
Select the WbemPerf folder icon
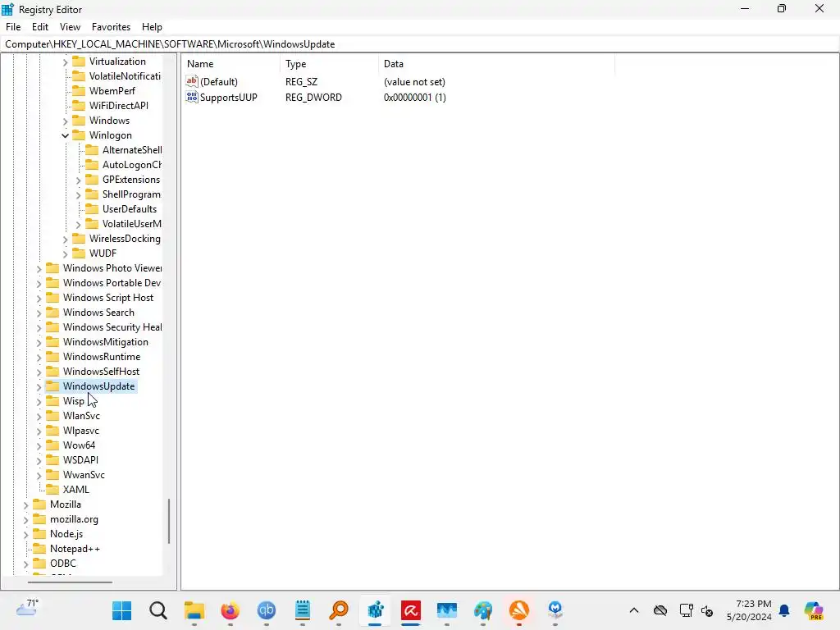79,90
